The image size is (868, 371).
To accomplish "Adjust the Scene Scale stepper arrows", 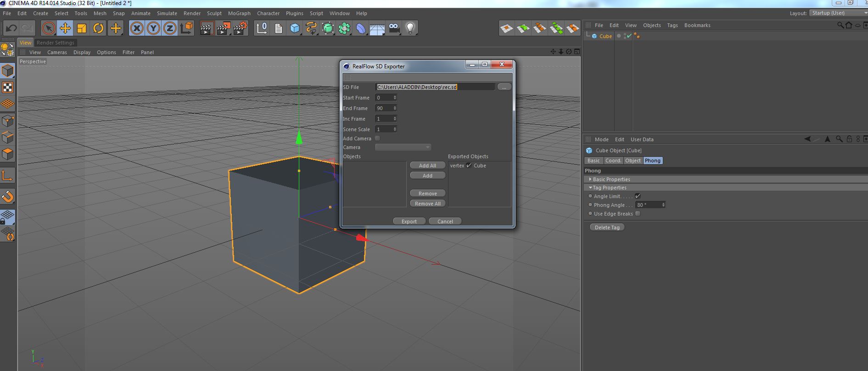I will pos(395,129).
